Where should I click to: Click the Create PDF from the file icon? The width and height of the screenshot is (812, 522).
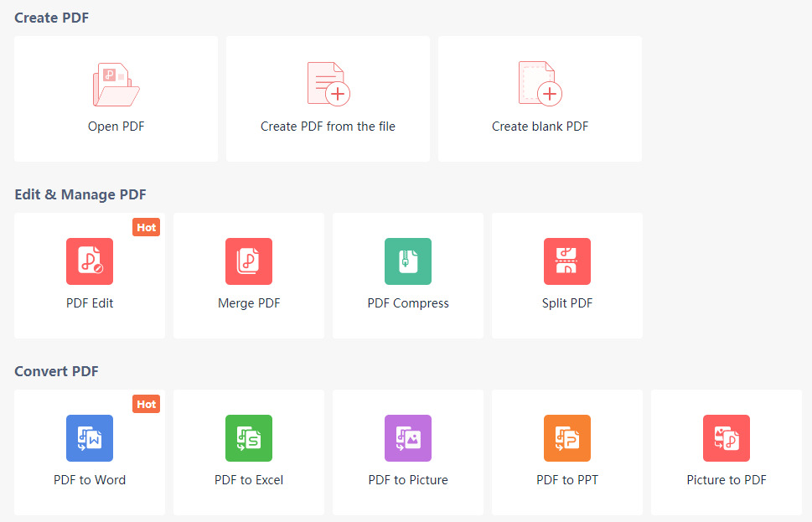coord(328,84)
